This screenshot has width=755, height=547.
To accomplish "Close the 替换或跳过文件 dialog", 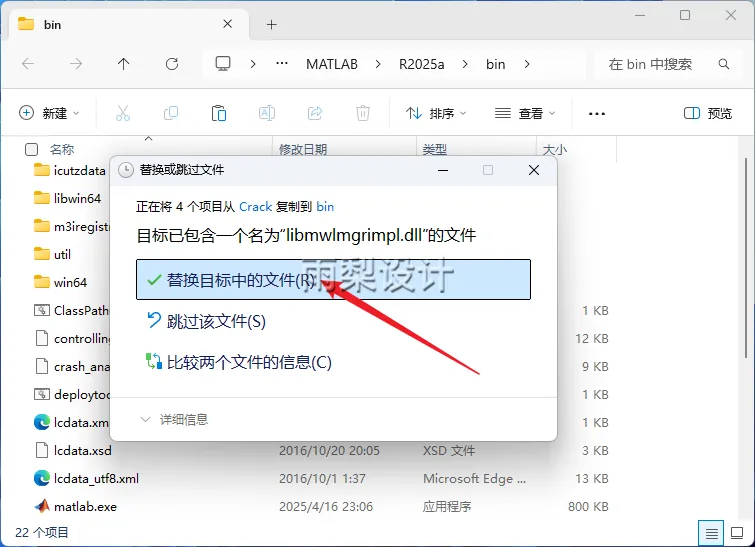I will tap(534, 170).
